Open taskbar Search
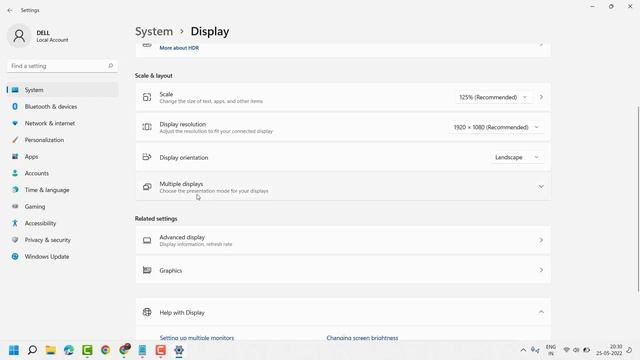The width and height of the screenshot is (640, 360). (32, 350)
